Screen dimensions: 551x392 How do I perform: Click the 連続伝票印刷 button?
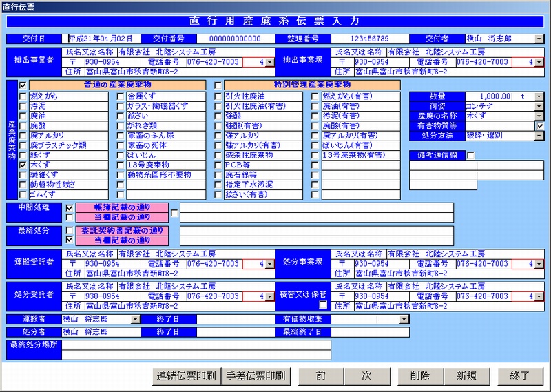pyautogui.click(x=185, y=376)
